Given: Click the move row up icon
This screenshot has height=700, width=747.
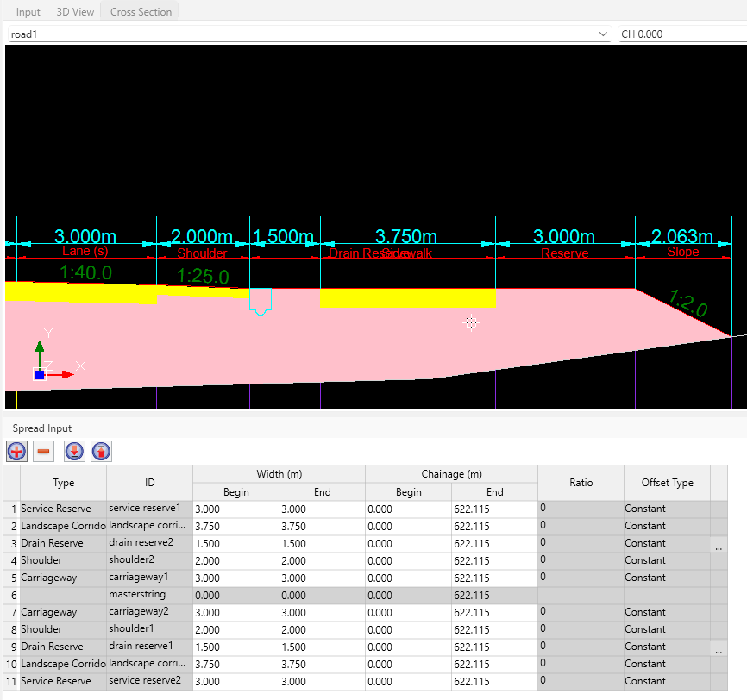Looking at the screenshot, I should 101,451.
